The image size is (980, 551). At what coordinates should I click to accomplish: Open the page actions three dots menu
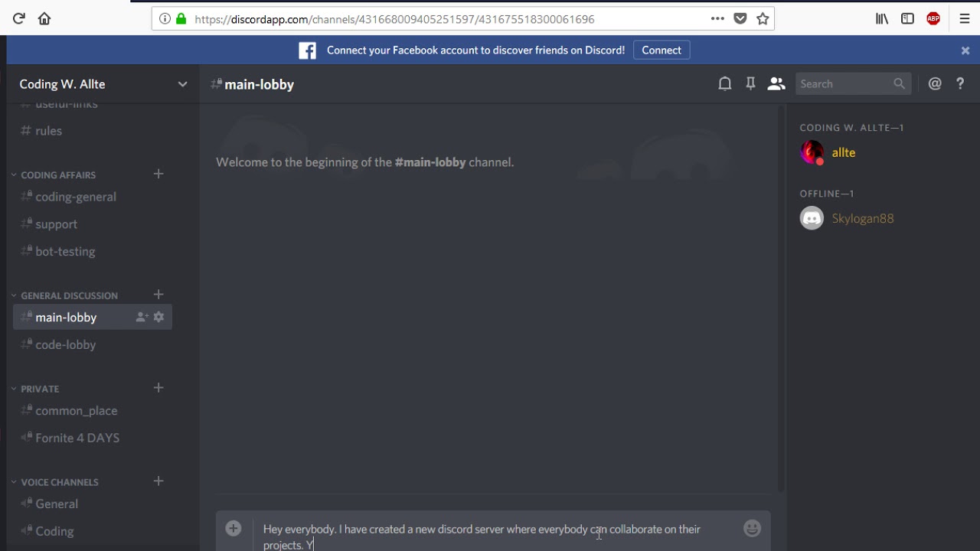click(x=717, y=19)
